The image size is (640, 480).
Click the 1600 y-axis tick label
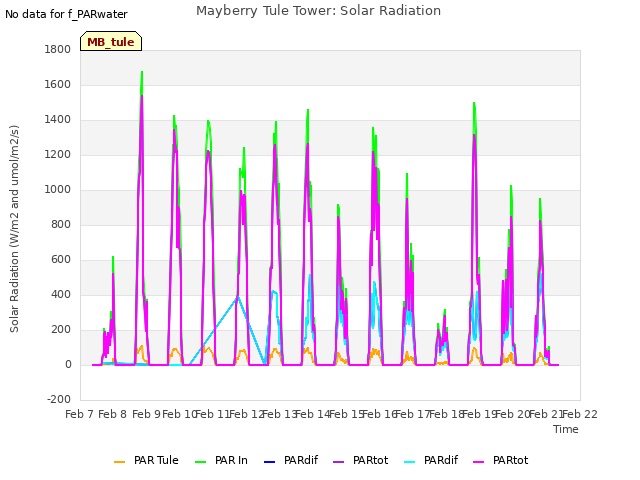click(58, 84)
